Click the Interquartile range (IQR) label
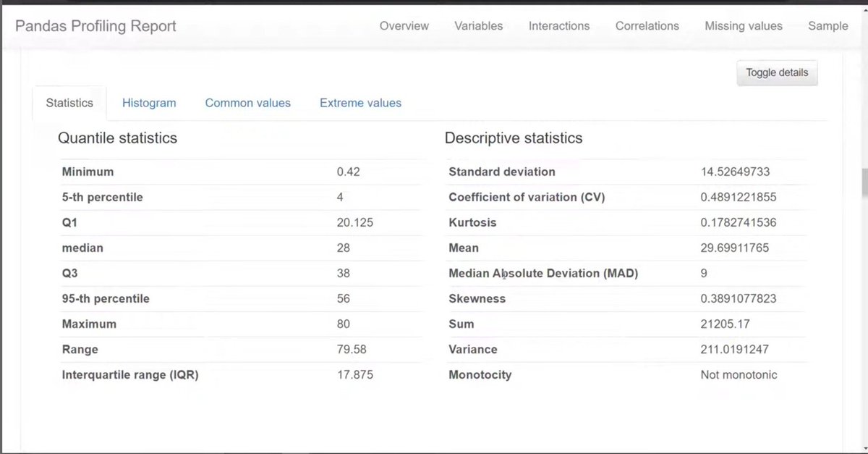The width and height of the screenshot is (868, 454). [130, 374]
